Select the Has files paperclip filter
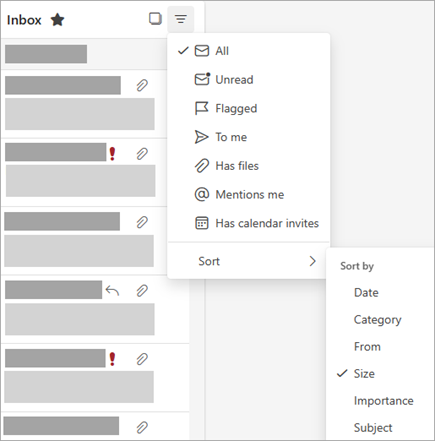This screenshot has height=441, width=435. [248, 166]
